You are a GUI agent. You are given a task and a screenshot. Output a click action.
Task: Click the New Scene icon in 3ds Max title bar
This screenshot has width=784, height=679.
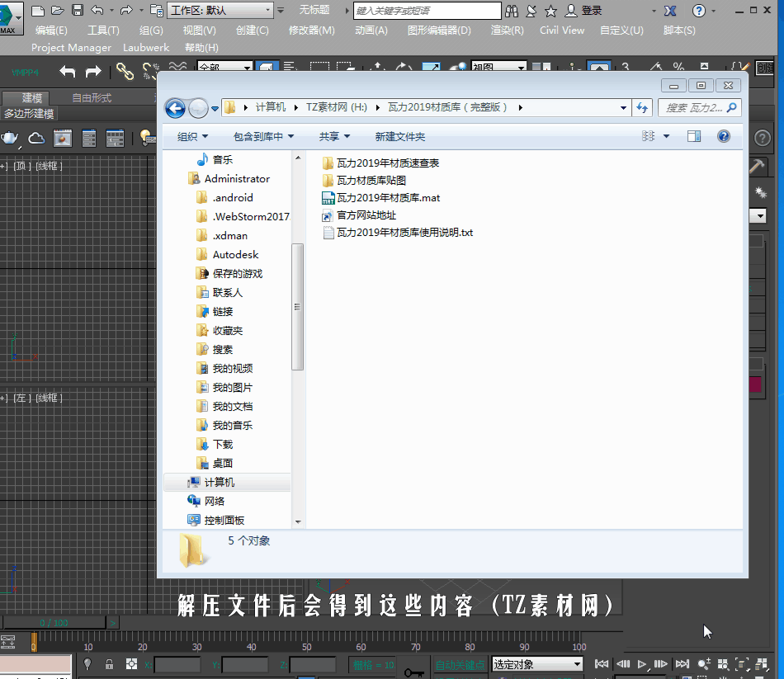pos(38,10)
